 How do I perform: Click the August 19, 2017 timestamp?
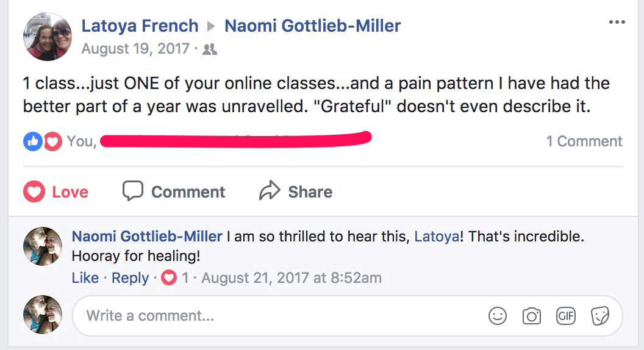point(135,49)
